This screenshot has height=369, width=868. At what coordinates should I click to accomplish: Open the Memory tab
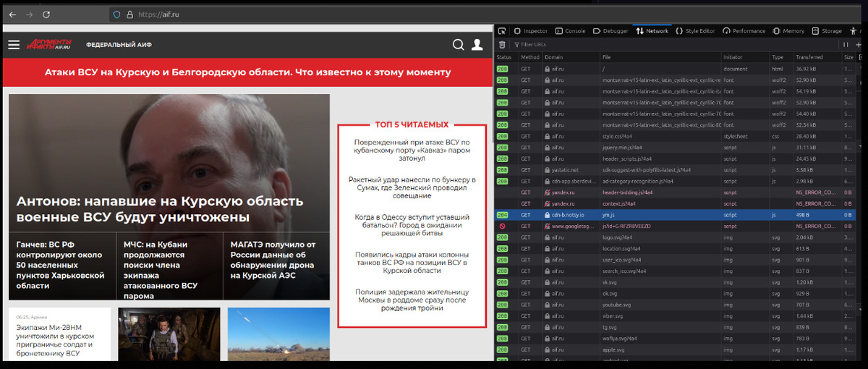pos(788,31)
